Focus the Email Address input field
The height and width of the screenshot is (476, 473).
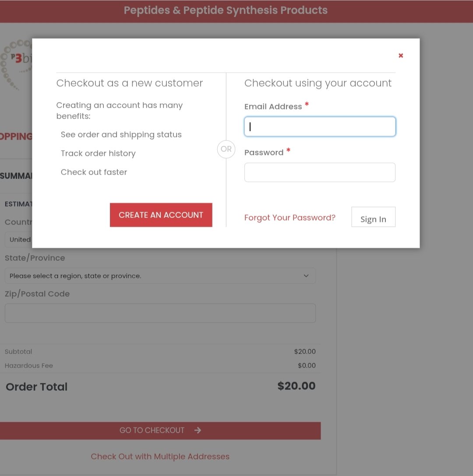320,127
